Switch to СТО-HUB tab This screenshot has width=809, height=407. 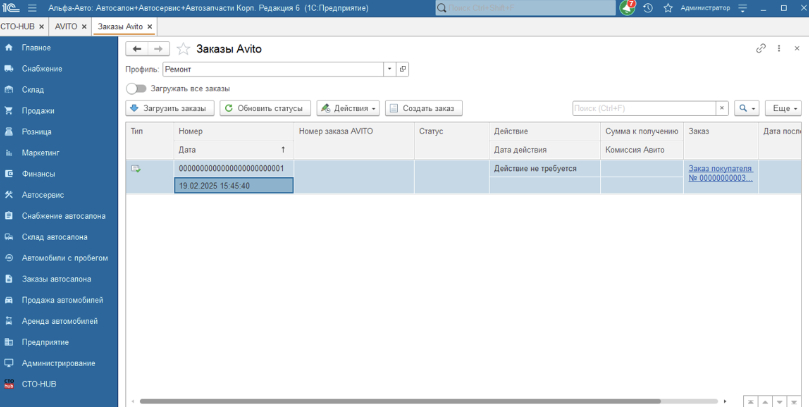point(18,26)
